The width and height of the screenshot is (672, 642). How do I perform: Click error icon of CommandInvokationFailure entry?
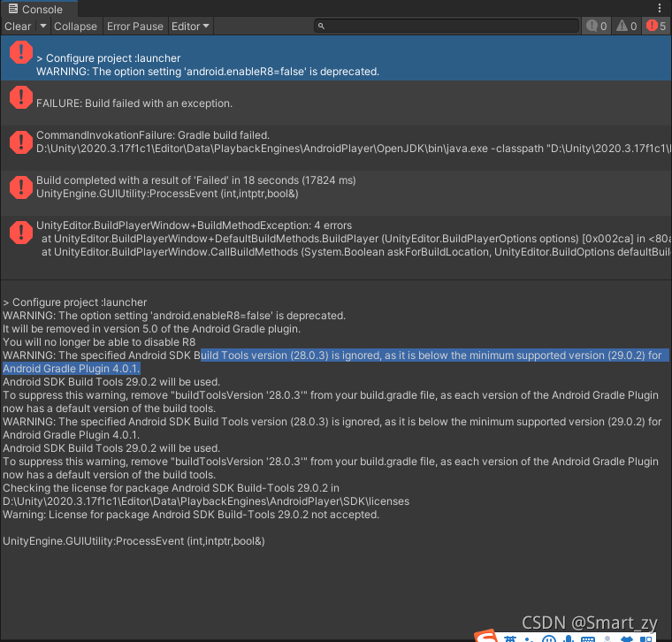[21, 142]
